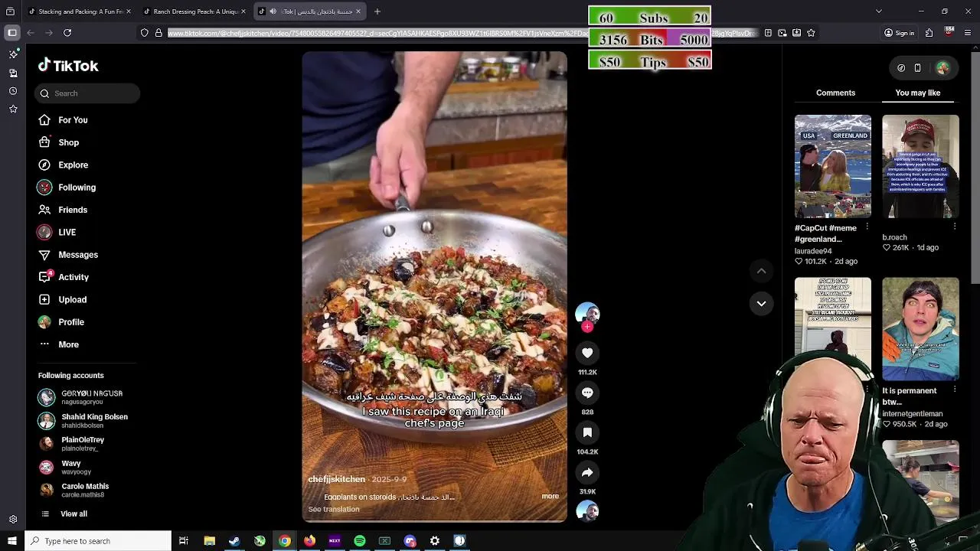Open Profile in the sidebar
Image resolution: width=980 pixels, height=551 pixels.
pyautogui.click(x=60, y=322)
